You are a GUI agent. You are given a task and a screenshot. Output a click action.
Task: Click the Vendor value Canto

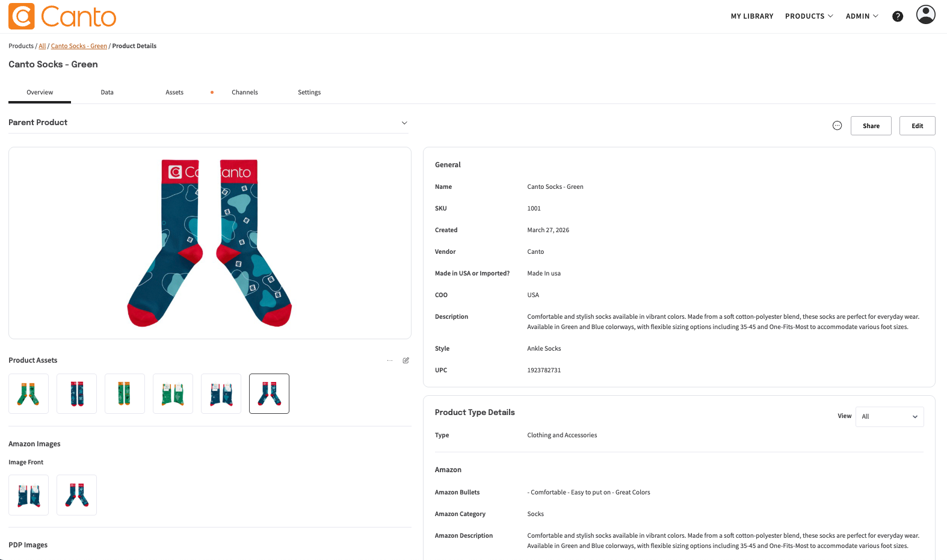coord(535,251)
